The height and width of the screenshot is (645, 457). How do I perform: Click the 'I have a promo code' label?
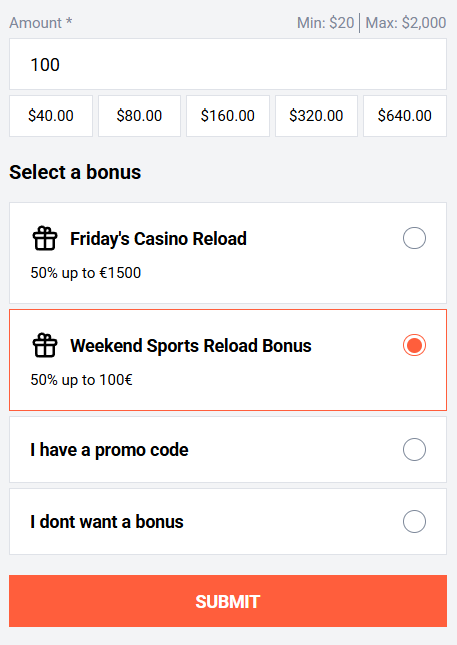point(109,450)
